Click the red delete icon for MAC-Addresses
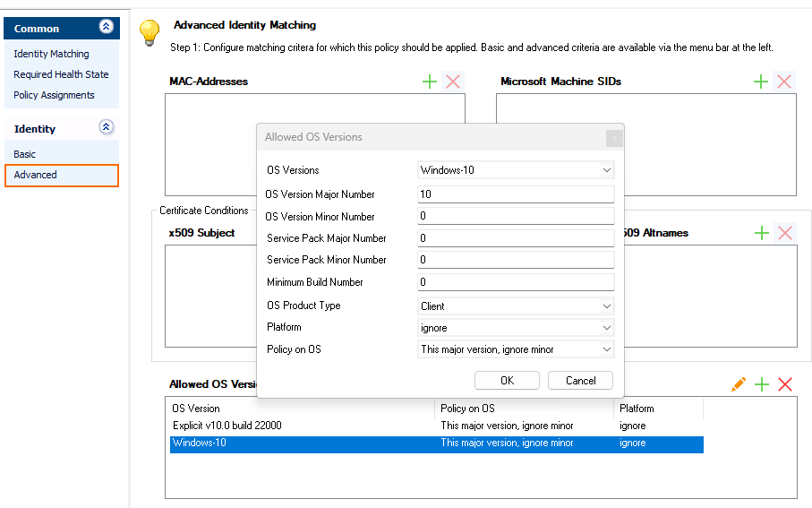This screenshot has height=508, width=812. tap(453, 82)
